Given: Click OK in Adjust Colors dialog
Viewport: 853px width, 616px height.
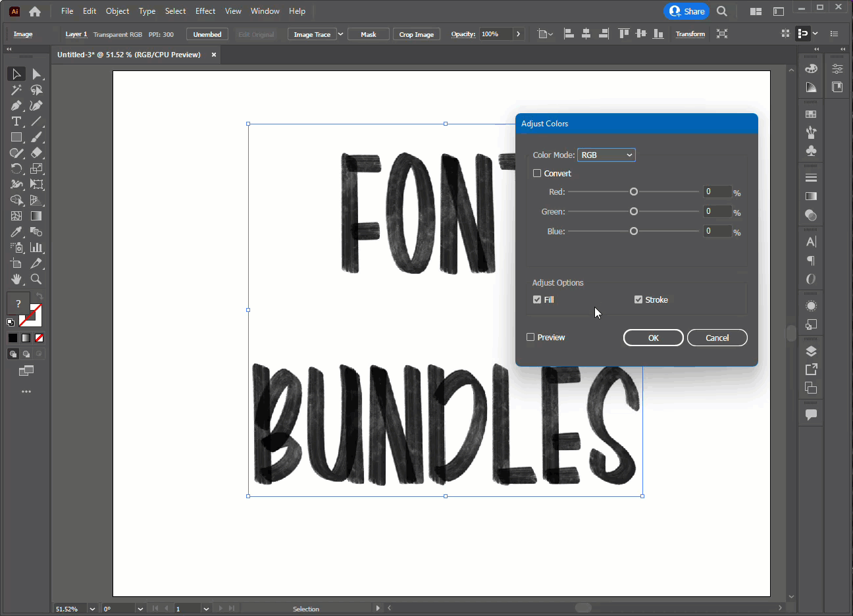Looking at the screenshot, I should pos(654,338).
